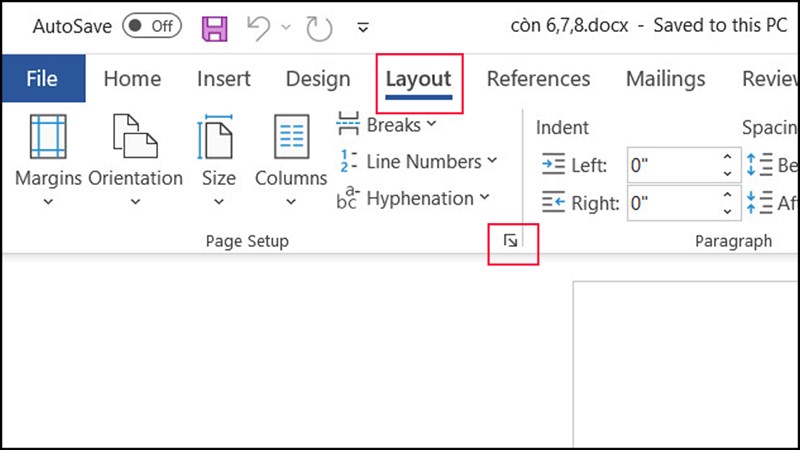Open the Page Setup dialog launcher
Screen dimensions: 800x450
[x=511, y=240]
